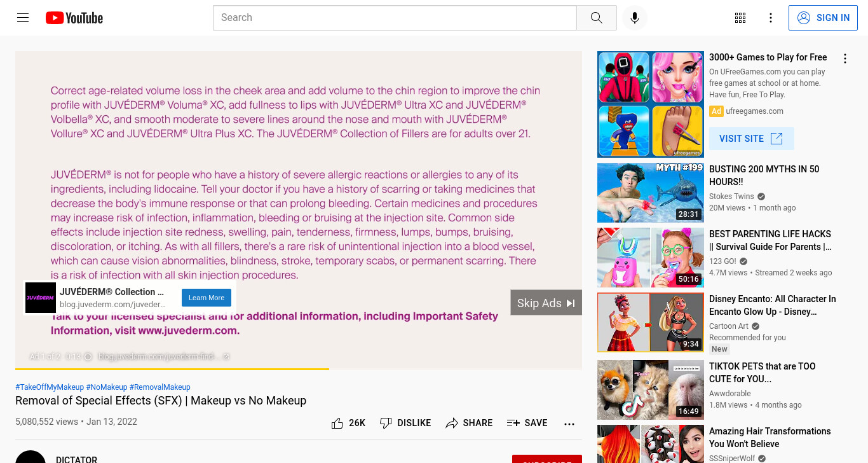Click title Disney Encanto: All Character
This screenshot has width=868, height=463.
pos(773,305)
